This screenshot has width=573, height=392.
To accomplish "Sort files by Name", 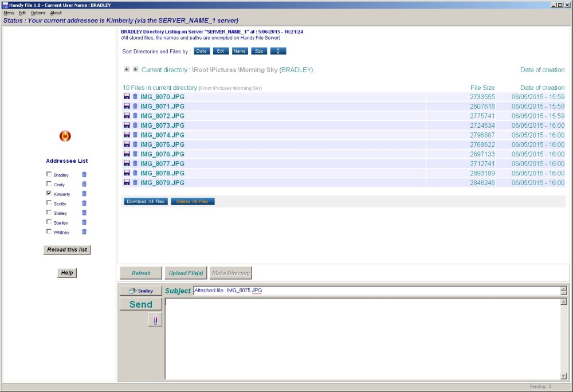I will 240,51.
